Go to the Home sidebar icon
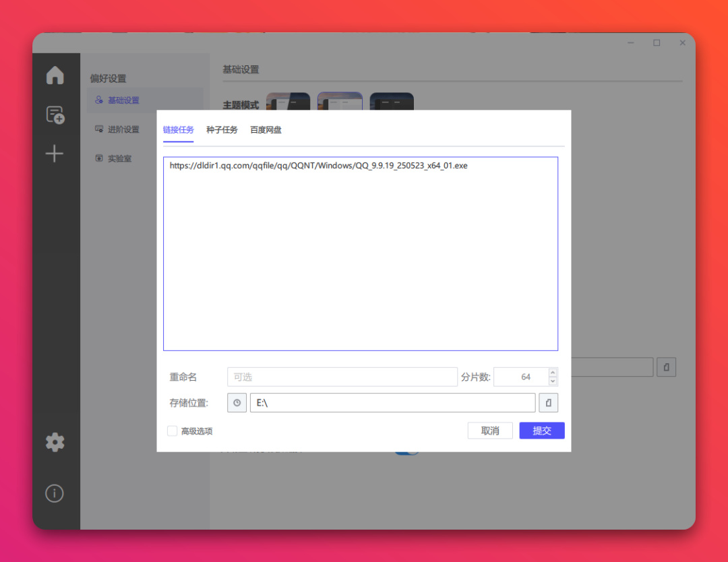Screen dimensions: 728x562 (x=55, y=75)
